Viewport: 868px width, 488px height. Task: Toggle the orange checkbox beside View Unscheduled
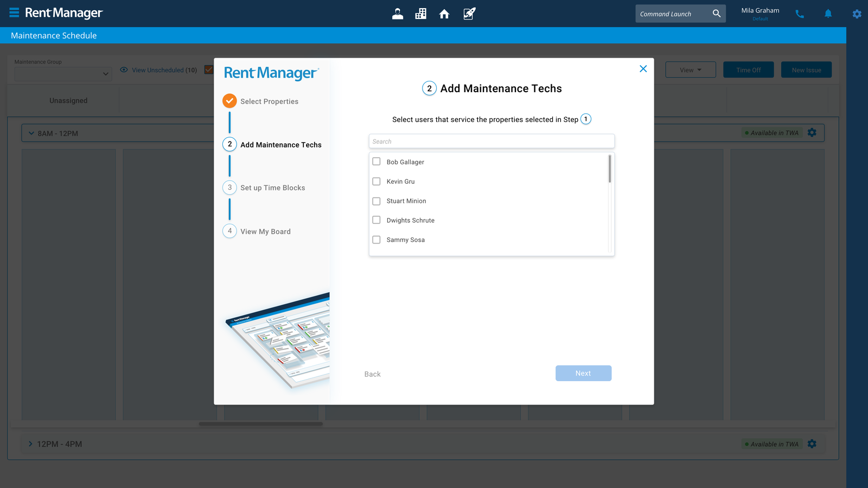point(209,69)
